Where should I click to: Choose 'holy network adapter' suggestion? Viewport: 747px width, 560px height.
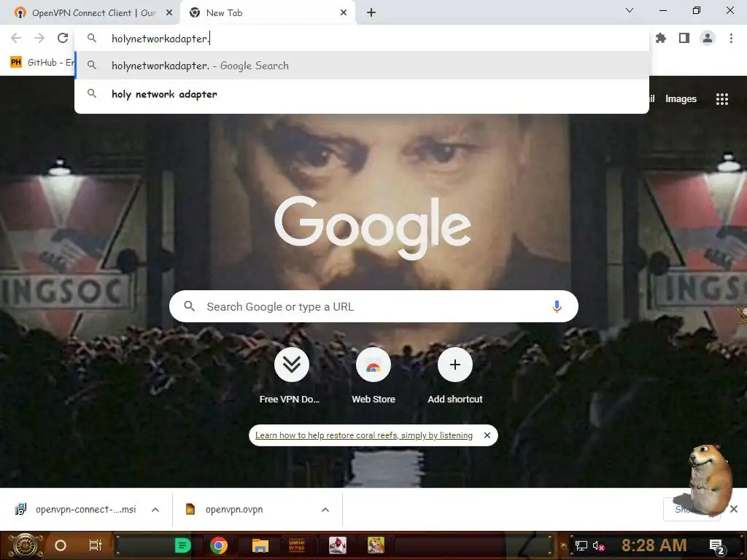pyautogui.click(x=362, y=94)
